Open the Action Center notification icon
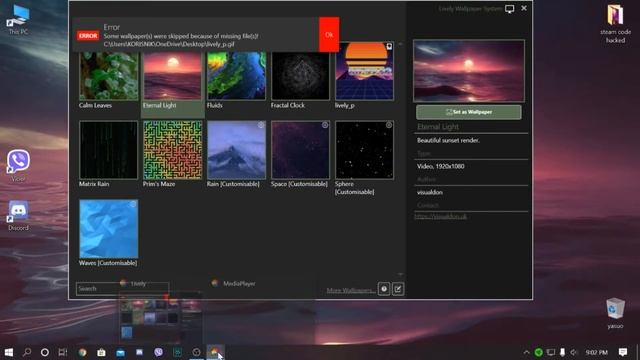Viewport: 640px width, 360px height. click(622, 352)
